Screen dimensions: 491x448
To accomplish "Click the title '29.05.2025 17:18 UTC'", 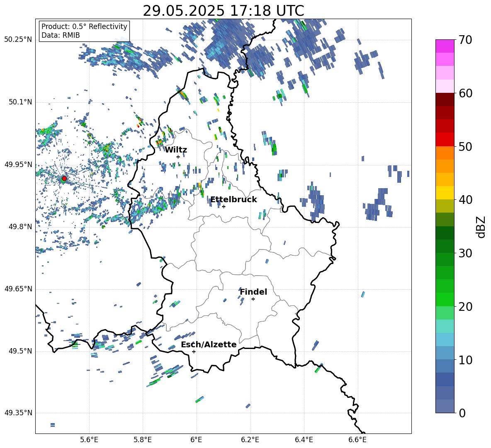I will [x=223, y=11].
